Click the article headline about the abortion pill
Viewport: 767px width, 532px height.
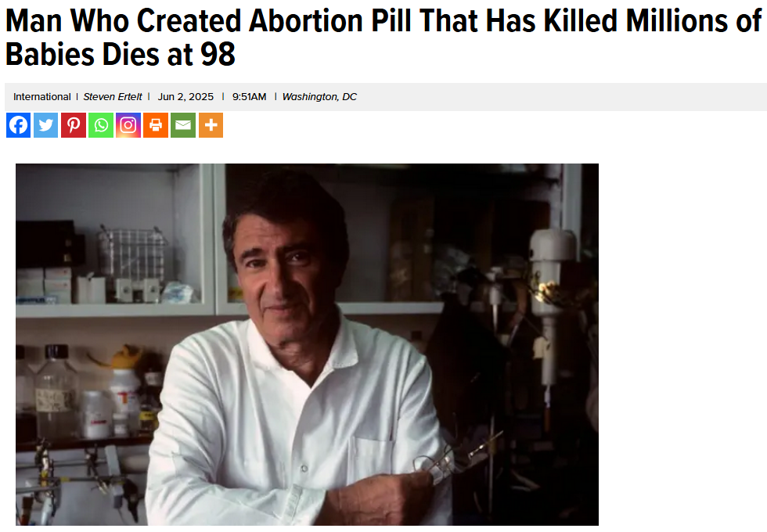point(383,38)
